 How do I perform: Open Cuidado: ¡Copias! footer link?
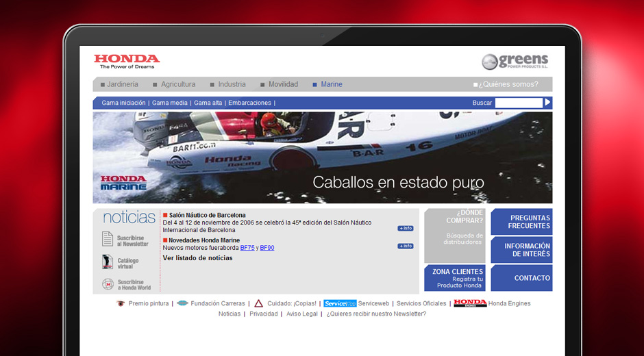(292, 303)
